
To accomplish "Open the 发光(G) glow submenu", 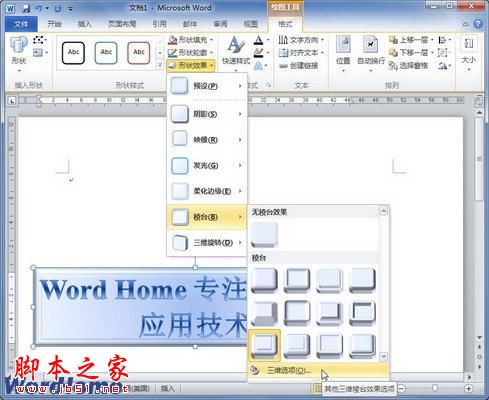I will tap(207, 165).
